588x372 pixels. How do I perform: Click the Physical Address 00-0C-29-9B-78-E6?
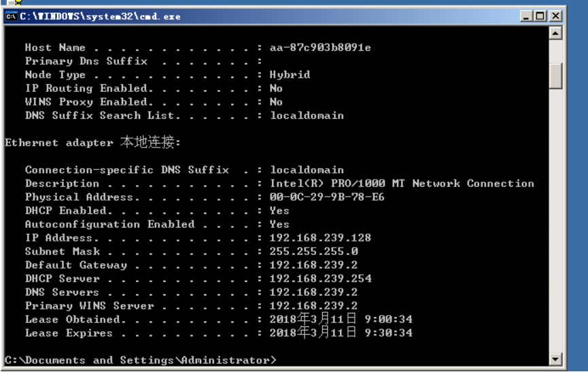tap(327, 197)
